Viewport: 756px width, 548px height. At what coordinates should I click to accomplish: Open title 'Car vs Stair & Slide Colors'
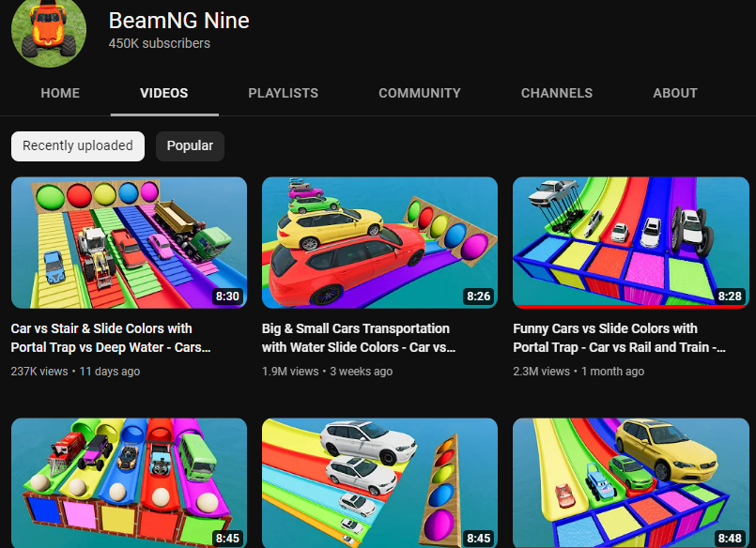[111, 338]
